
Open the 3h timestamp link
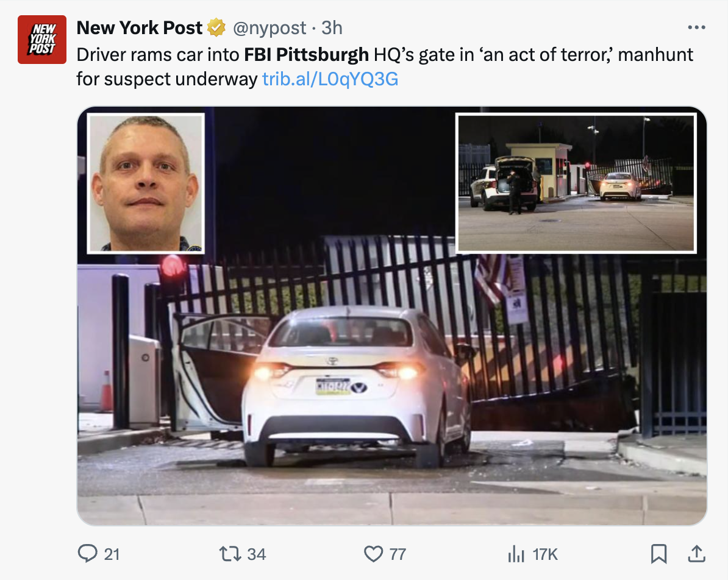pyautogui.click(x=332, y=28)
